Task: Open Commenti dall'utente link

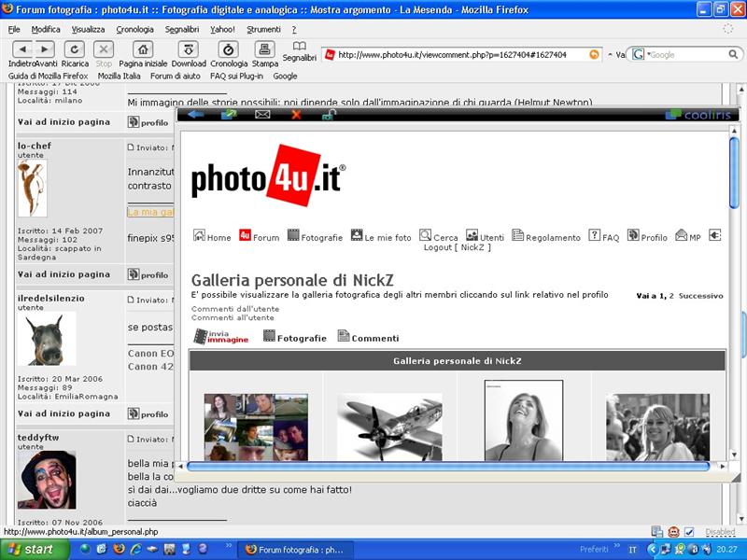Action: 235,309
